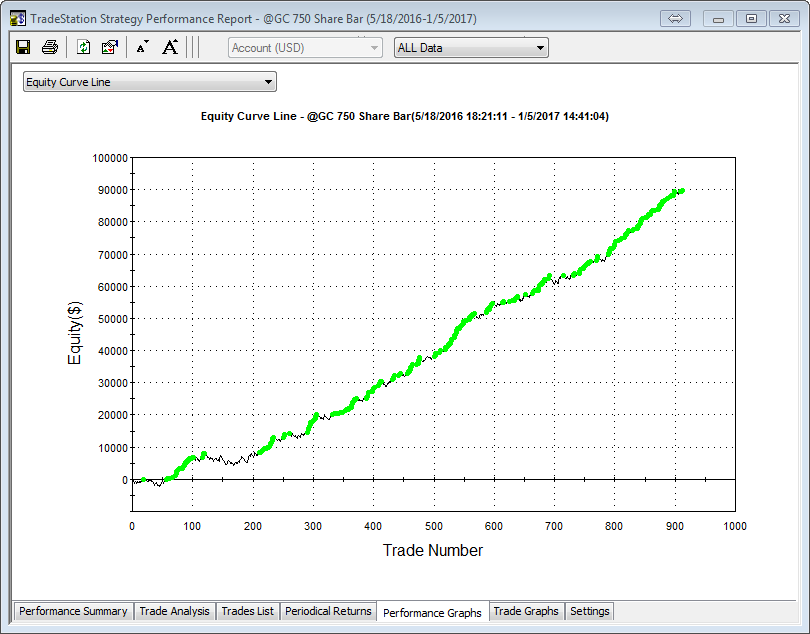Decrease font size with small A icon
The image size is (810, 634).
[142, 47]
